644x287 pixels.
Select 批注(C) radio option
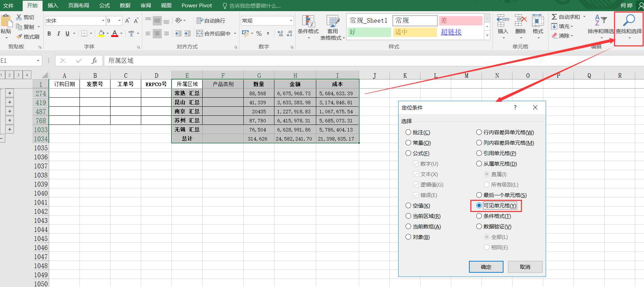408,133
